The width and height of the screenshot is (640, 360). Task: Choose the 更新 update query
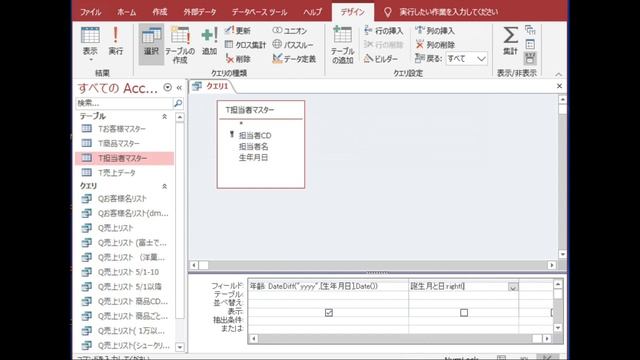[238, 31]
